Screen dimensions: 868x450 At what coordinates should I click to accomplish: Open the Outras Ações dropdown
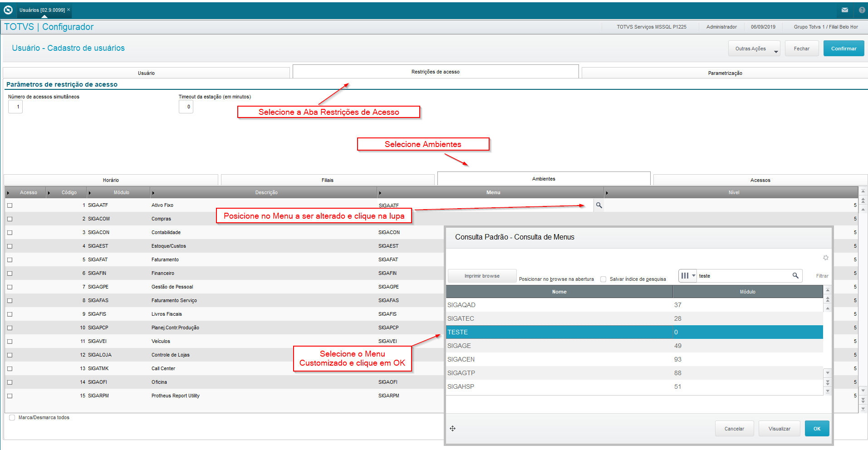754,49
